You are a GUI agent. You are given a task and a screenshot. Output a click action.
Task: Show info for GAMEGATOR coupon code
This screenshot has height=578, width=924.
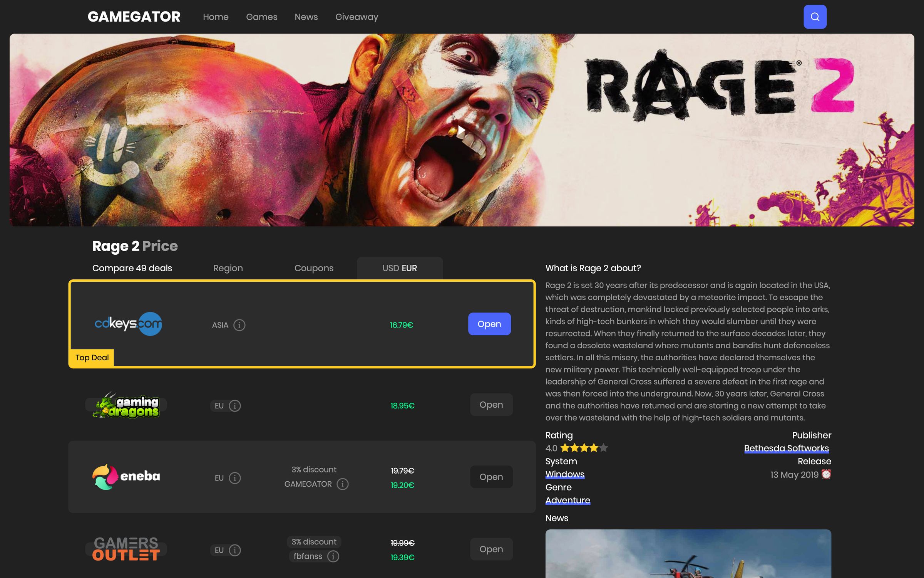click(x=343, y=484)
